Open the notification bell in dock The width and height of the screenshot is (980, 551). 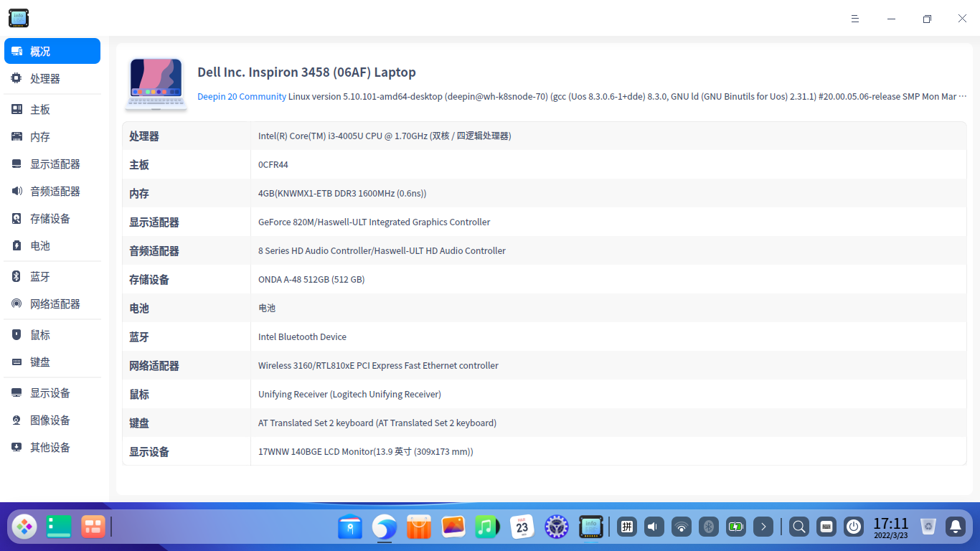click(x=956, y=527)
